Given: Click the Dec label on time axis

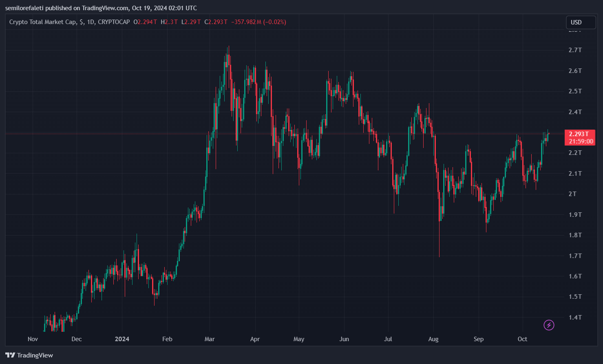Looking at the screenshot, I should click(76, 339).
